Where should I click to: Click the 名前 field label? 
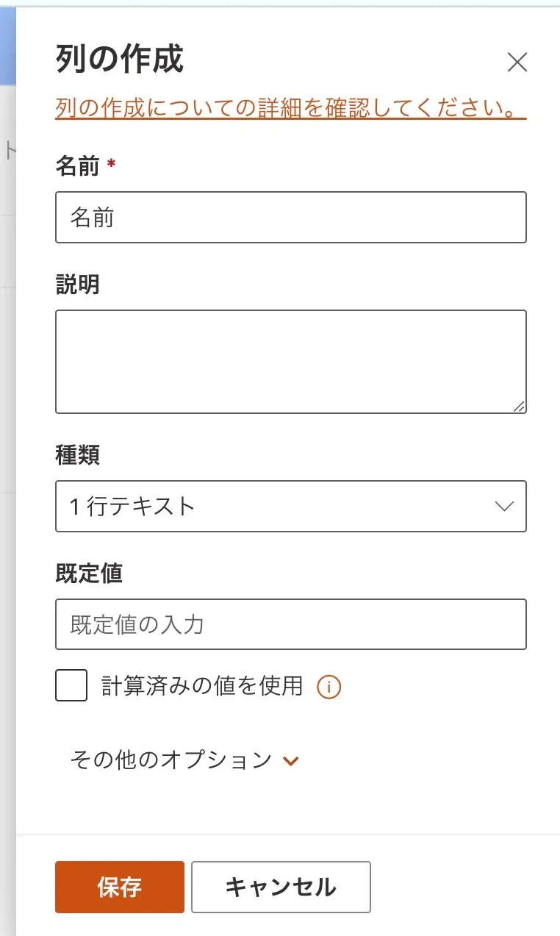tap(77, 167)
